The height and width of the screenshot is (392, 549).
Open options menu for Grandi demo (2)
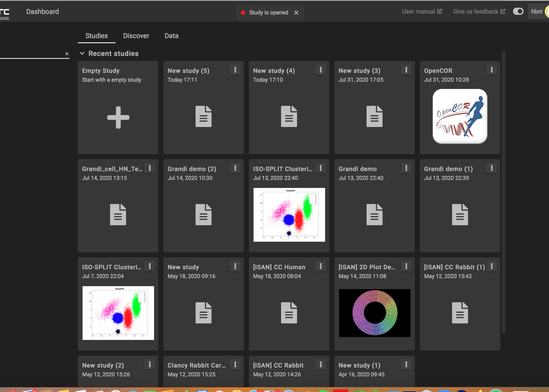[235, 168]
